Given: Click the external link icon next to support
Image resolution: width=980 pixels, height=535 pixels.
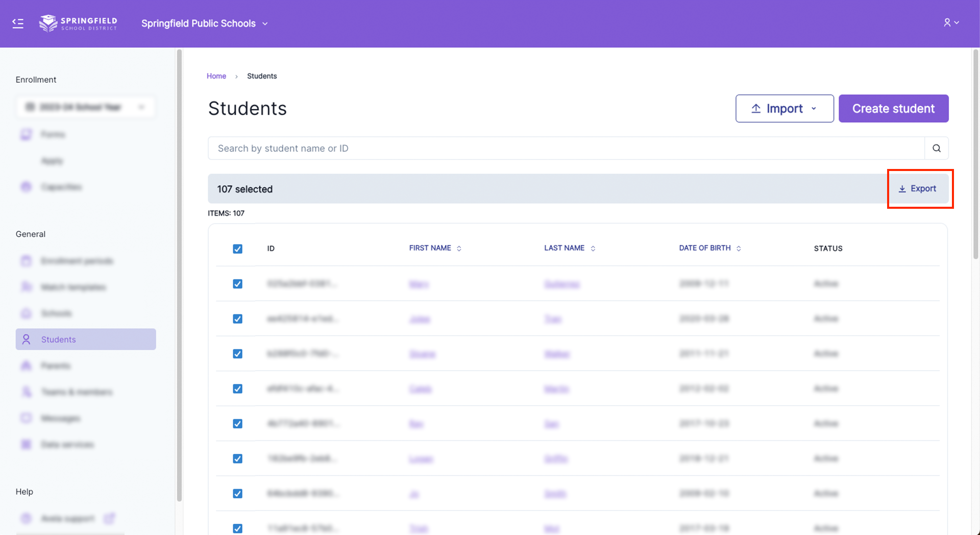Looking at the screenshot, I should (109, 518).
